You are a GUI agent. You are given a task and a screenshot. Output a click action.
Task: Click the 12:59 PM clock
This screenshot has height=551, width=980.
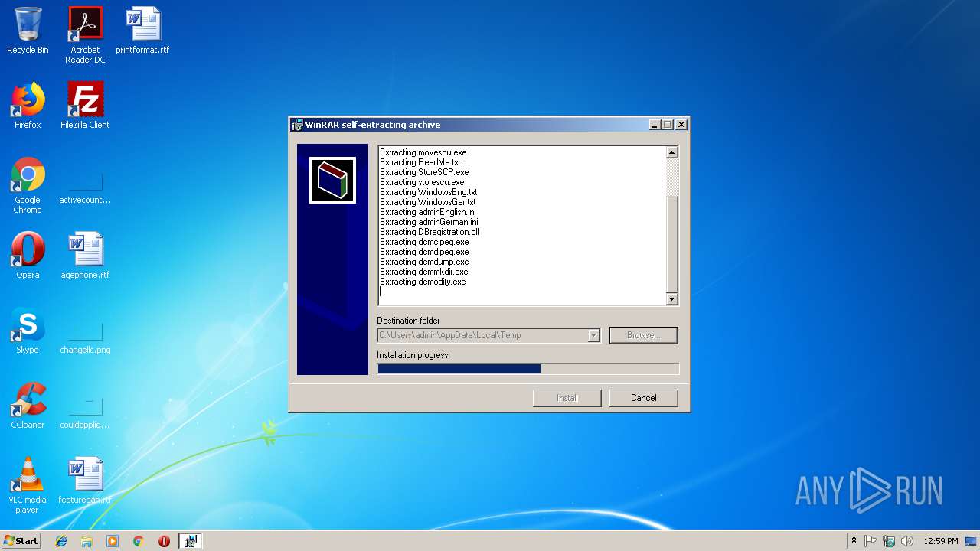click(941, 541)
